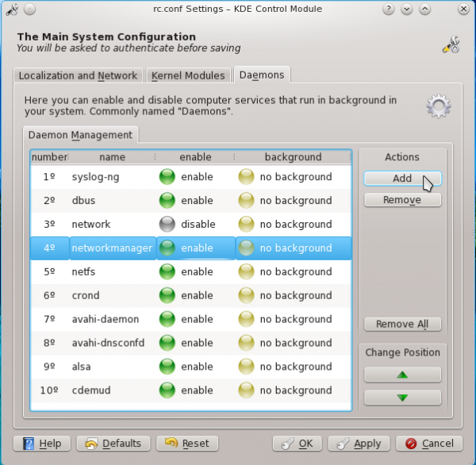This screenshot has height=465, width=476.
Task: Click the networkmanager background icon
Action: (246, 248)
